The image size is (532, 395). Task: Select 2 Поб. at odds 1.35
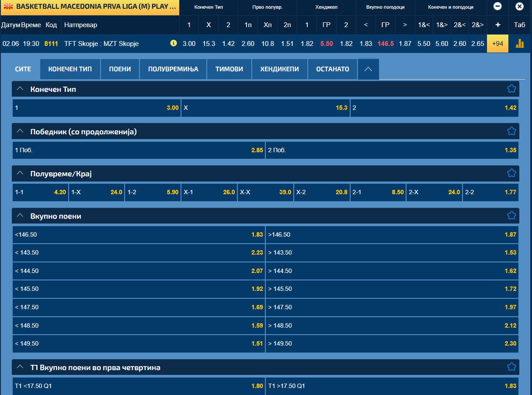click(x=392, y=150)
